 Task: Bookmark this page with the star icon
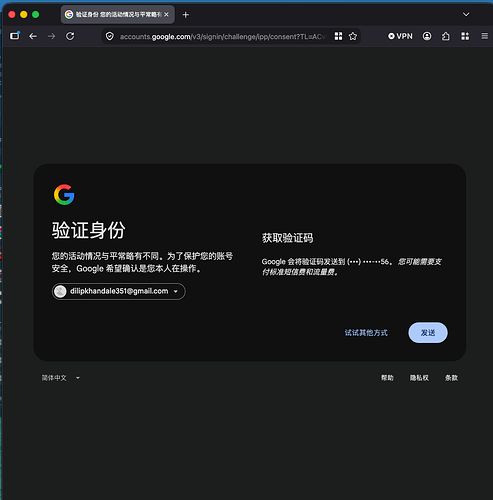point(353,36)
